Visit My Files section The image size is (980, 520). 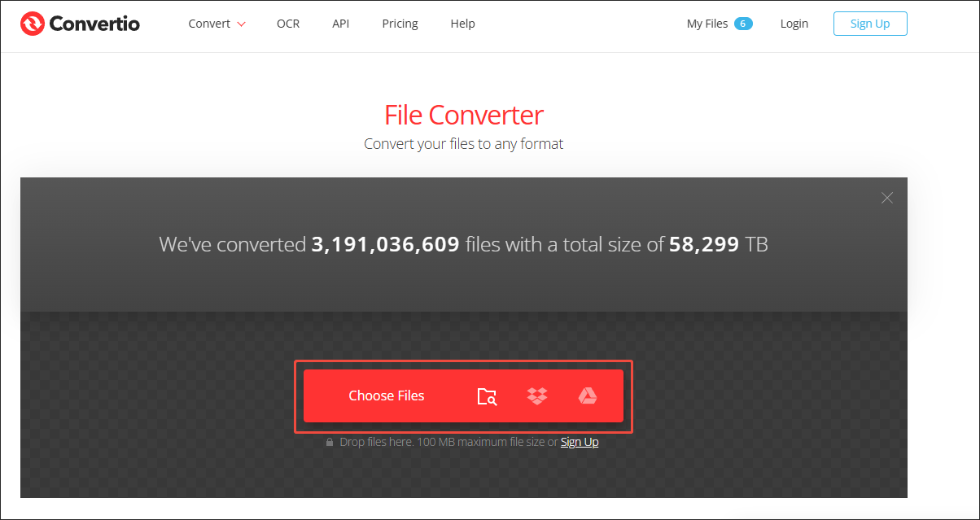click(707, 24)
